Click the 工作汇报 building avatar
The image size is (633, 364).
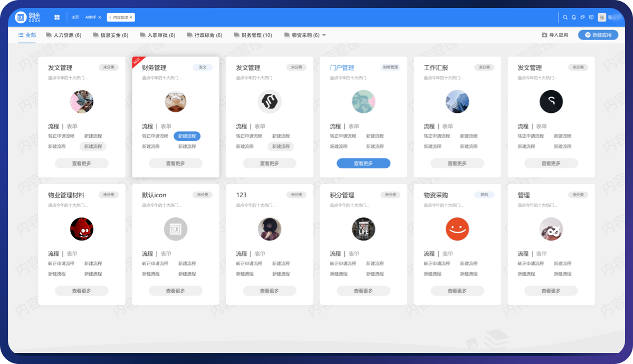(457, 102)
